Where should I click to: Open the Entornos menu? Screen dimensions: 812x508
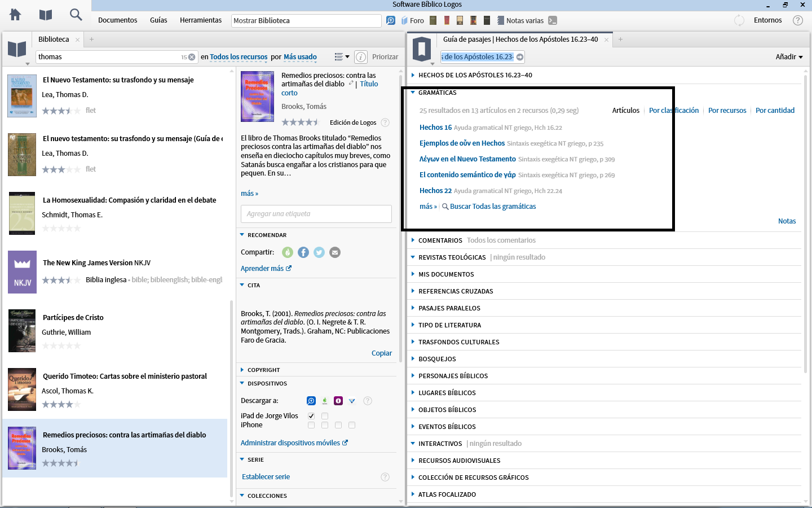(x=767, y=20)
